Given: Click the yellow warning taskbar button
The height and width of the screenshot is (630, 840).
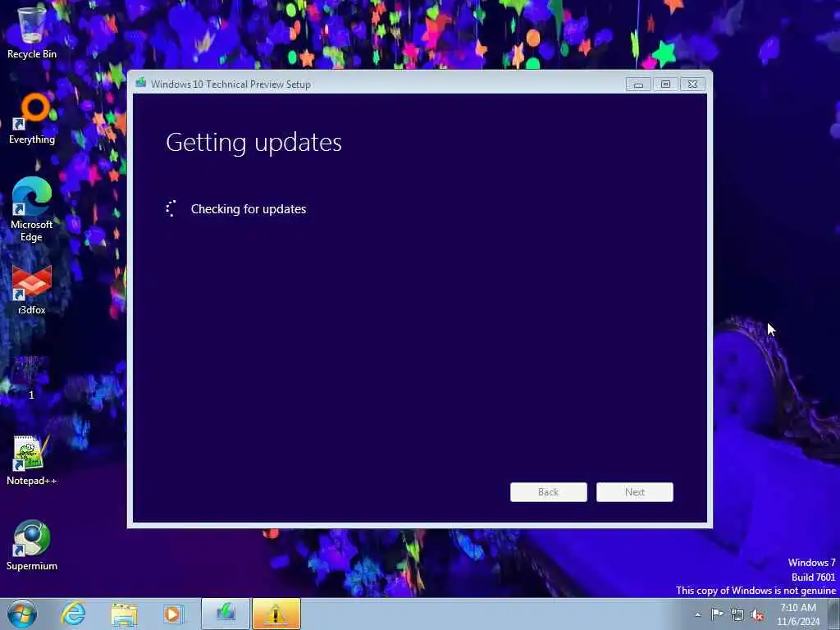Looking at the screenshot, I should pos(276,614).
